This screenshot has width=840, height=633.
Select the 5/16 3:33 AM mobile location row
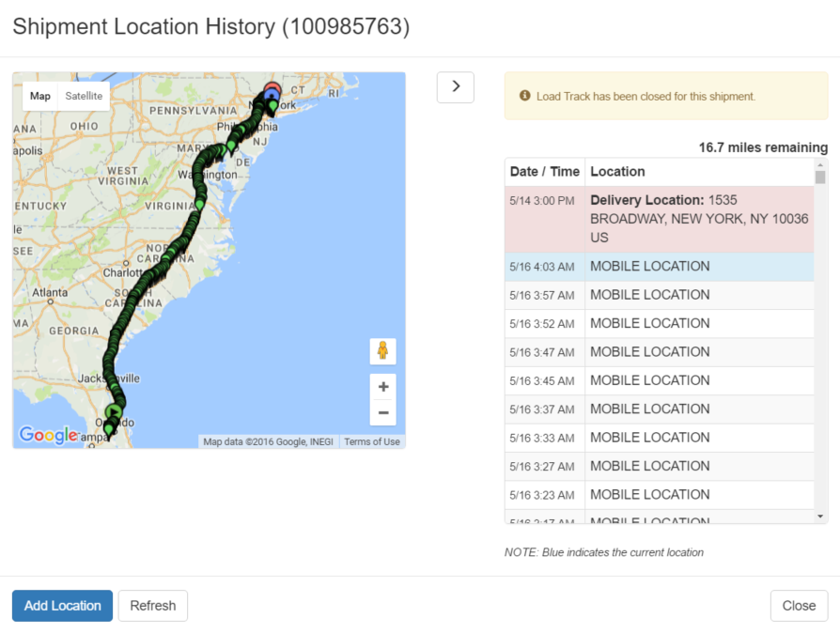660,438
